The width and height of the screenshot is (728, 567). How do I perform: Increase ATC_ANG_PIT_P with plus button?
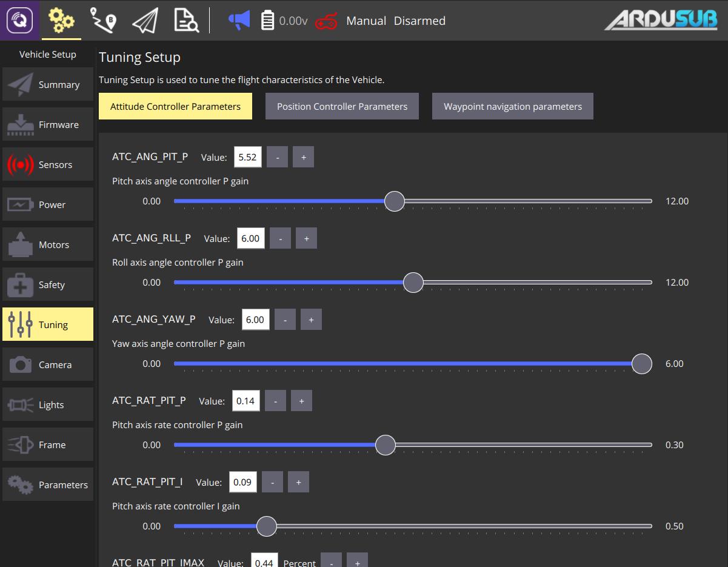pos(303,156)
